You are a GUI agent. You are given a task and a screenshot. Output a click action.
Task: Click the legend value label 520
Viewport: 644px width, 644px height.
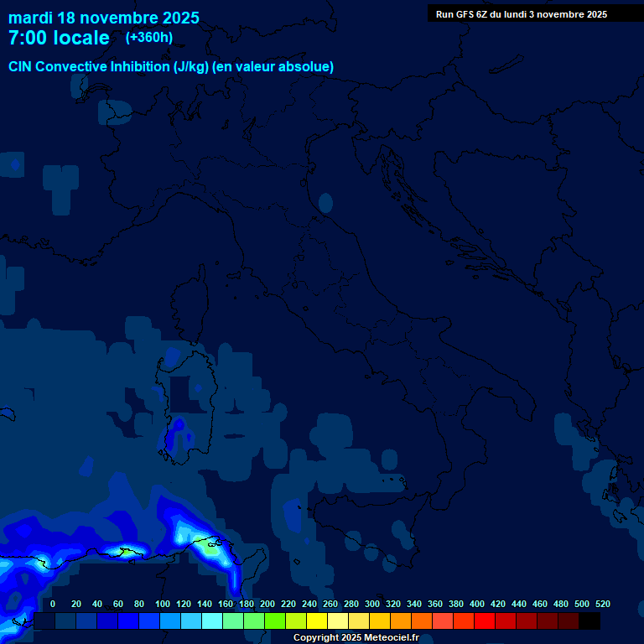point(602,604)
